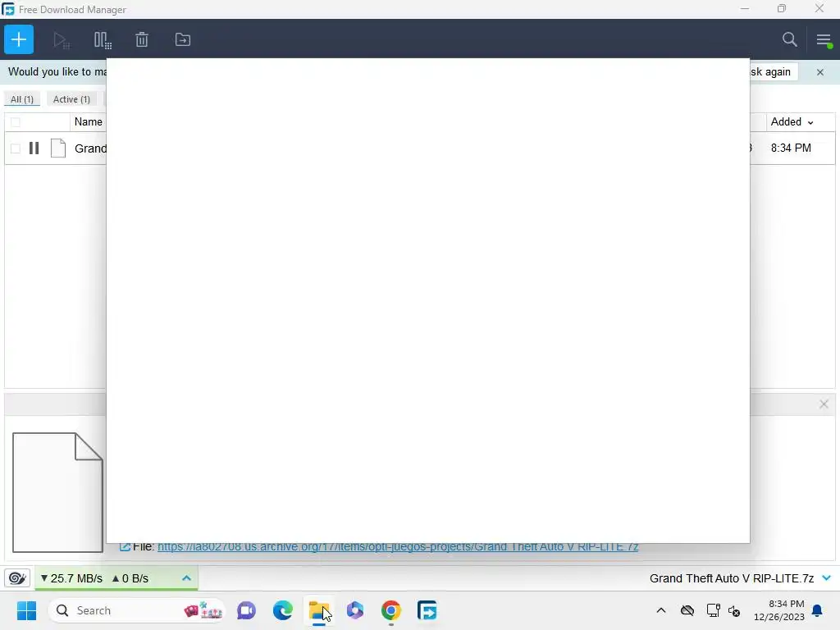
Task: Click the muted volume tray icon
Action: (x=734, y=610)
